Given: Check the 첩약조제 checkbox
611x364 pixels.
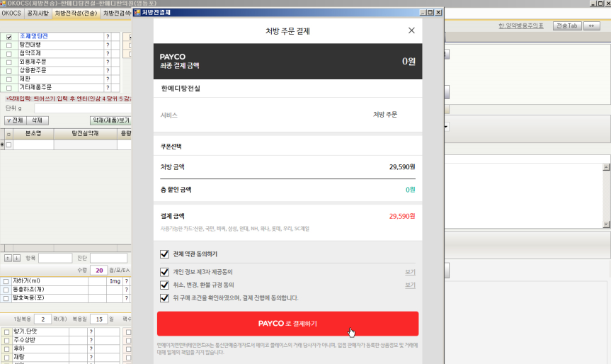Looking at the screenshot, I should [9, 54].
